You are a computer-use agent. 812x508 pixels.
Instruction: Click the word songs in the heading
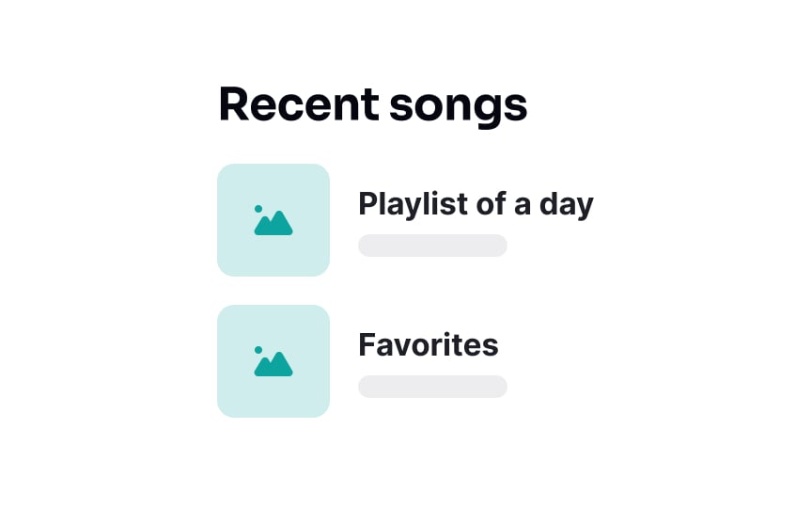click(x=459, y=108)
